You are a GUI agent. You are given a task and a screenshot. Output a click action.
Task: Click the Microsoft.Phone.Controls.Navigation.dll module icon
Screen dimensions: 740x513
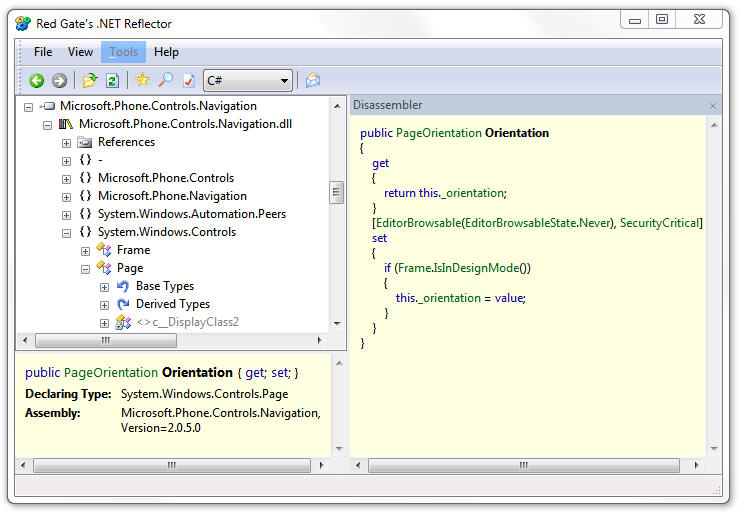tap(66, 124)
